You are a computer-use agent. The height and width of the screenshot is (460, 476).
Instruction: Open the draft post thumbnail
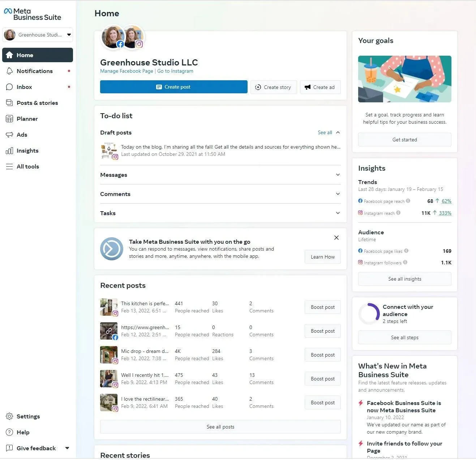point(109,151)
